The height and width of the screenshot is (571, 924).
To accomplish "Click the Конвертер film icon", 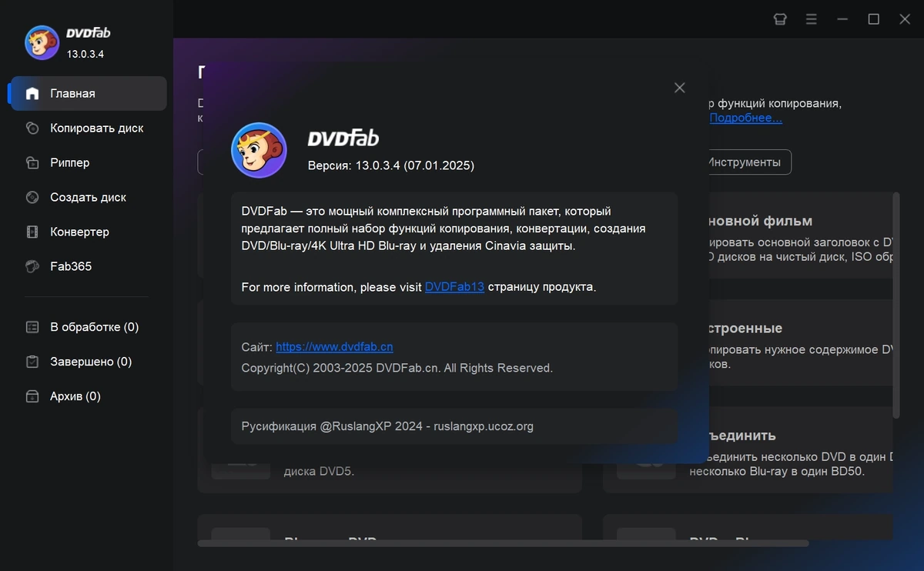I will click(x=32, y=232).
